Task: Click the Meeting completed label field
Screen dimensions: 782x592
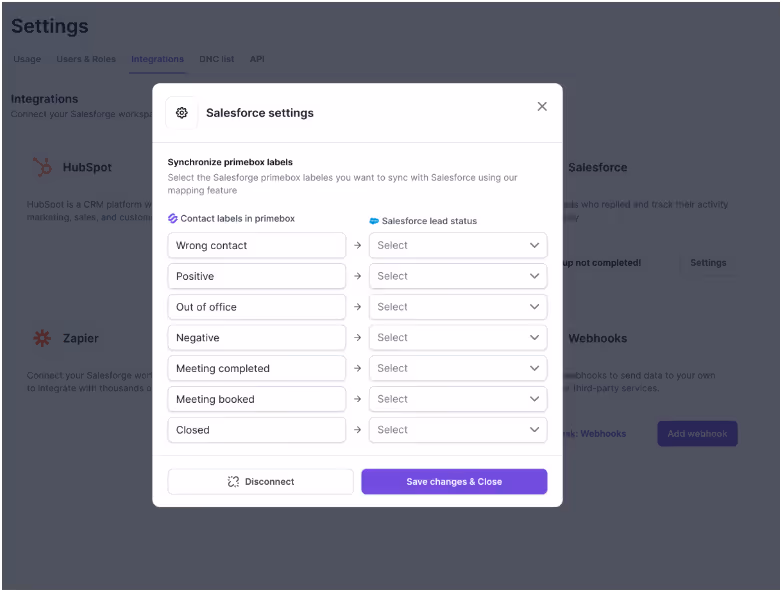Action: tap(257, 369)
